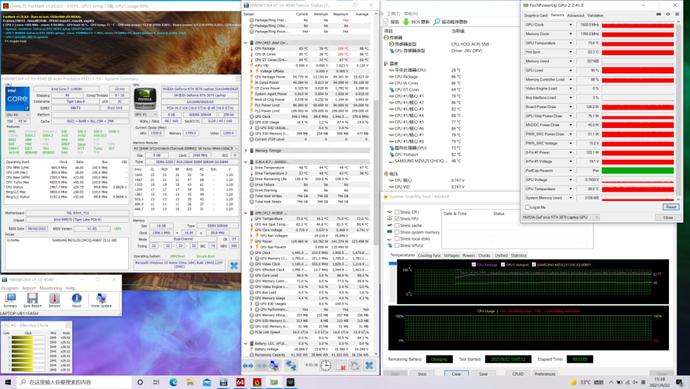
Task: Click the red X reset icon in HWiNFO sensor toolbar
Action: pos(342,365)
